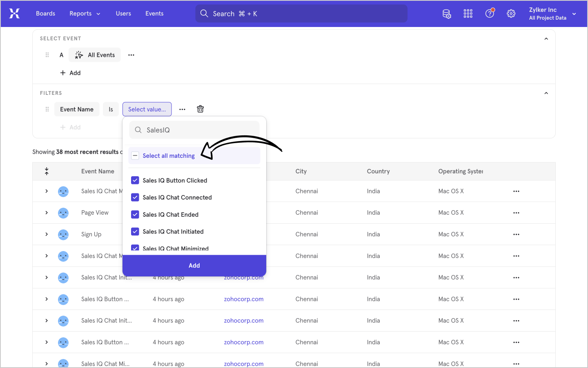588x368 pixels.
Task: Open the data management icon in header
Action: tap(447, 13)
